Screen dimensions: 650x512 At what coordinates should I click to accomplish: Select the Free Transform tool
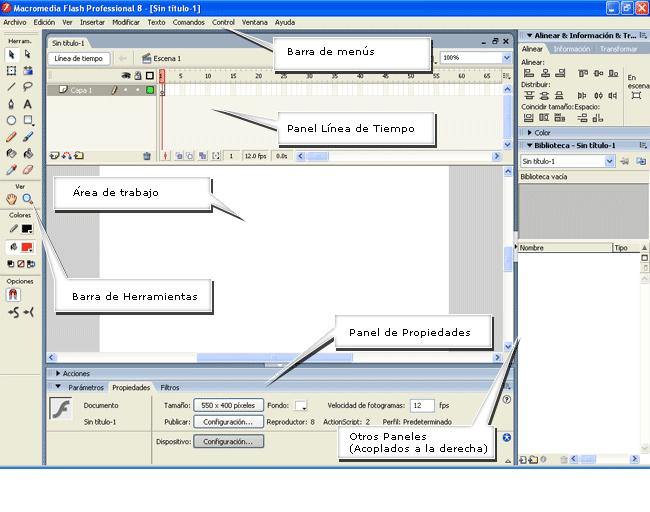point(11,70)
